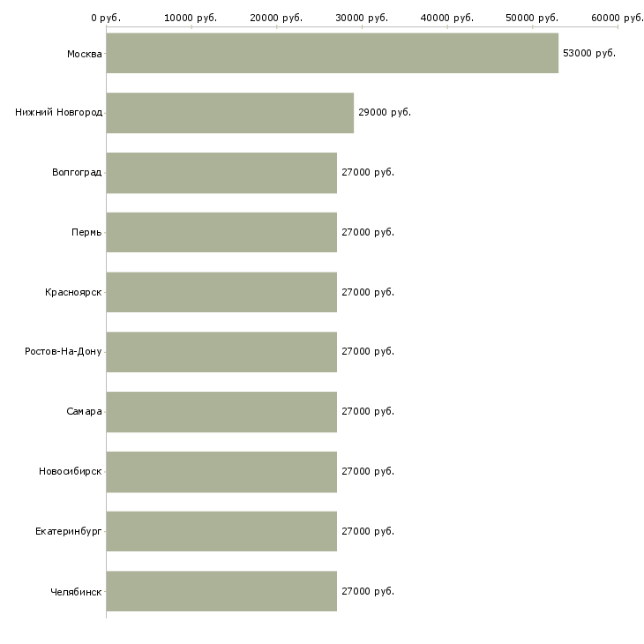Click the Волгоград bar

221,173
